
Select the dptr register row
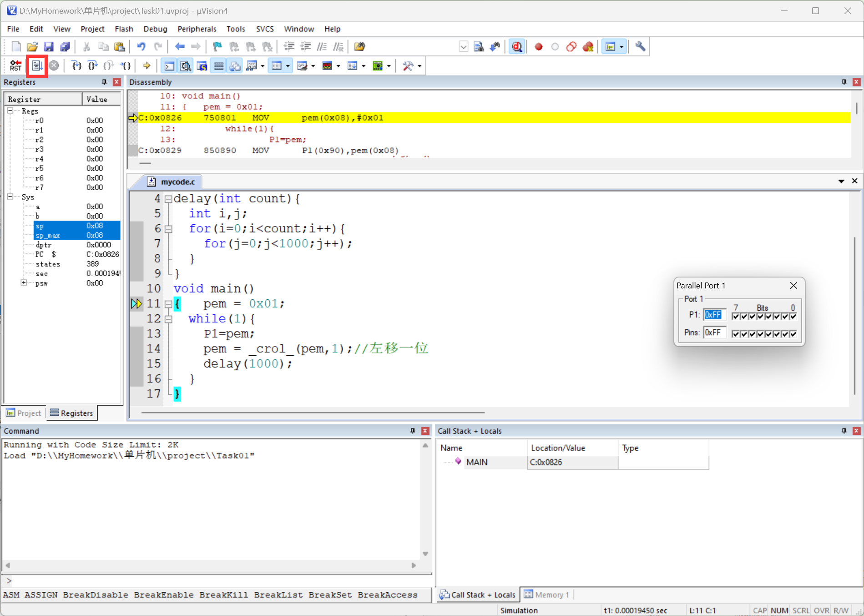click(77, 245)
